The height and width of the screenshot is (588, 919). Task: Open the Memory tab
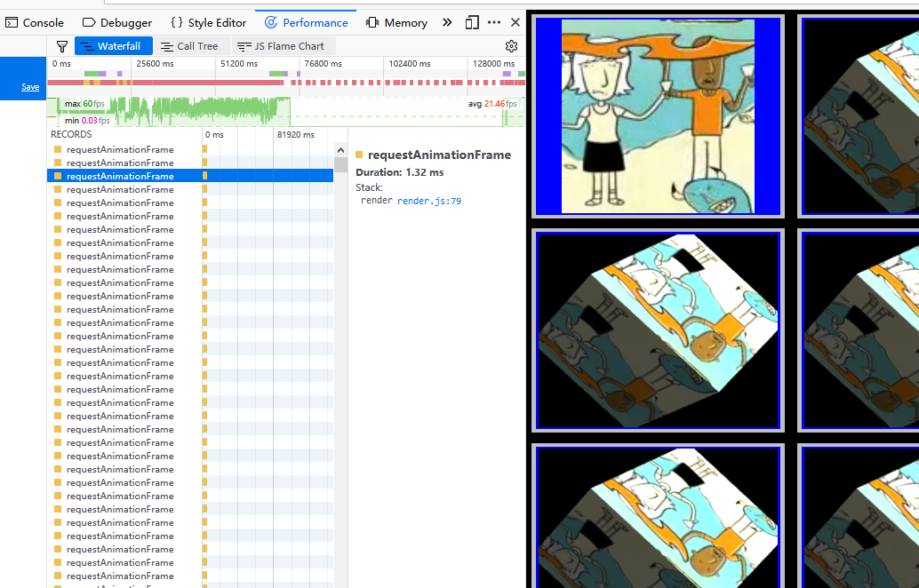click(x=396, y=23)
